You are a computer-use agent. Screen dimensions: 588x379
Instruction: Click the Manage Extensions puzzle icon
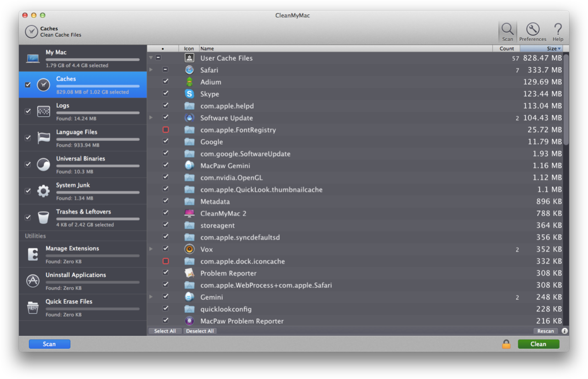pyautogui.click(x=33, y=254)
